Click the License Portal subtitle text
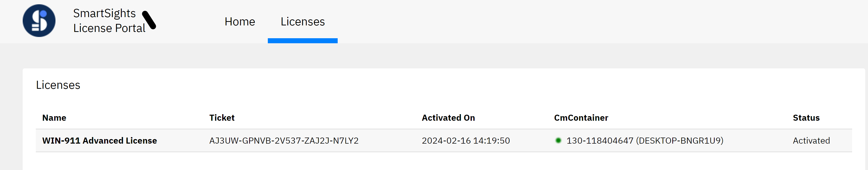 click(109, 28)
